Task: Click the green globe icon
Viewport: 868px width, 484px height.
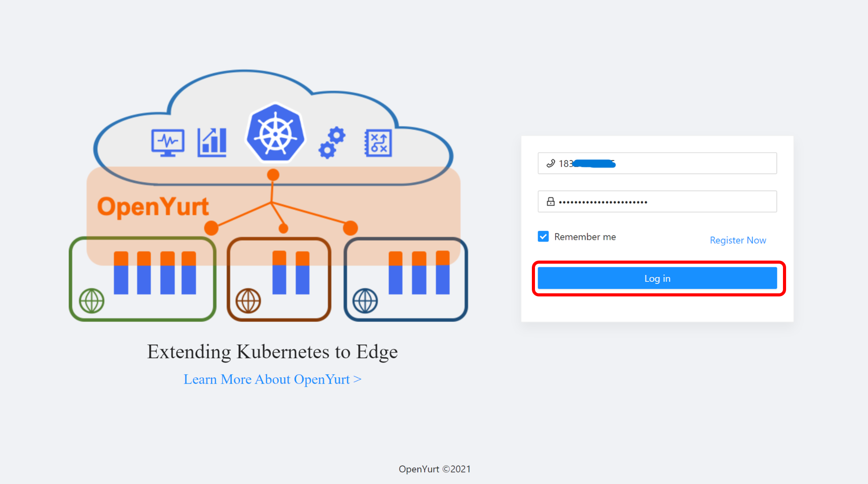Action: [x=92, y=301]
